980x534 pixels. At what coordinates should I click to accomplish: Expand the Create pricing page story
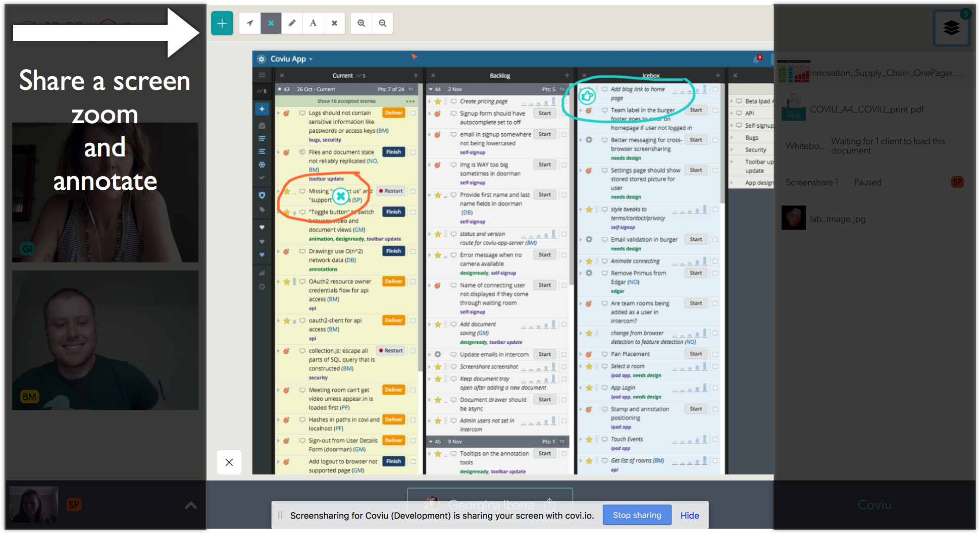430,101
